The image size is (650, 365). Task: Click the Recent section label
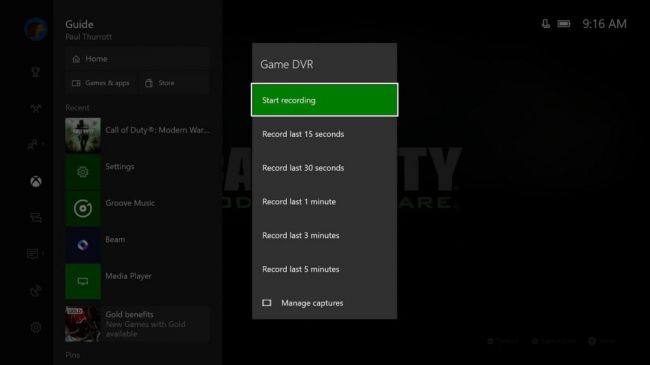pyautogui.click(x=77, y=108)
